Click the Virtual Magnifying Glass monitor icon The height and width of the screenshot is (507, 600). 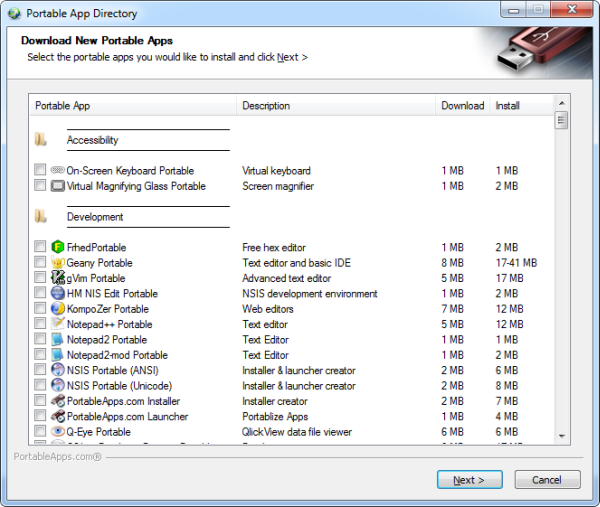(57, 186)
